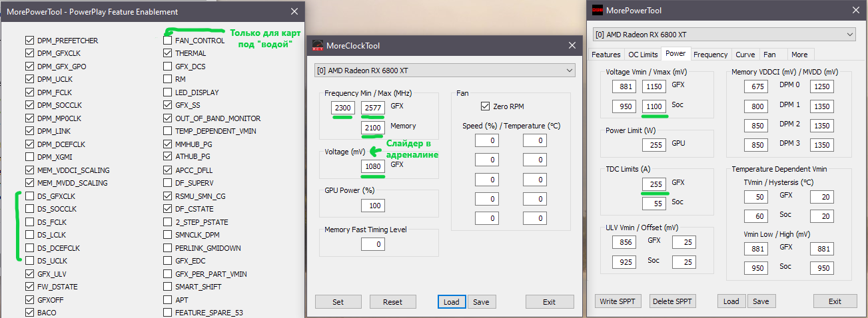This screenshot has width=868, height=318.
Task: Click Load in the MoreClockTool window
Action: (452, 302)
